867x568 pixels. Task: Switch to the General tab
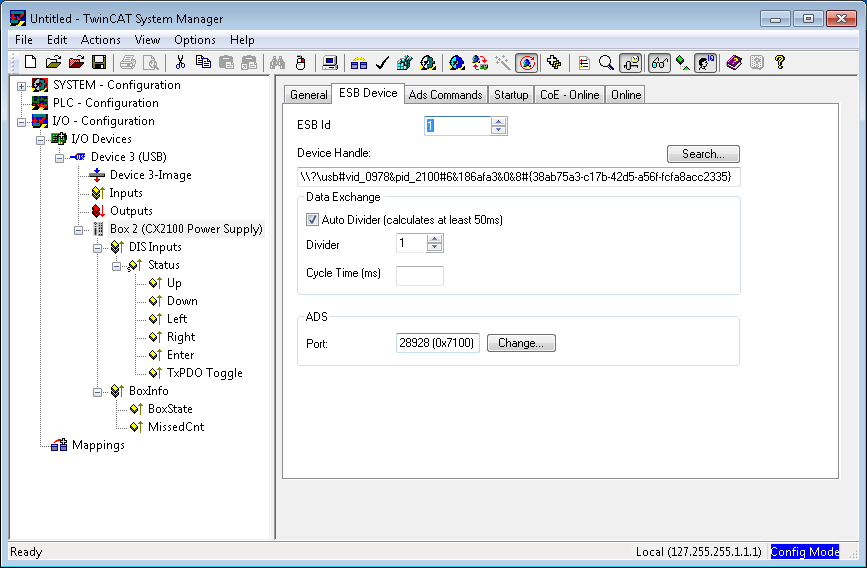tap(309, 95)
